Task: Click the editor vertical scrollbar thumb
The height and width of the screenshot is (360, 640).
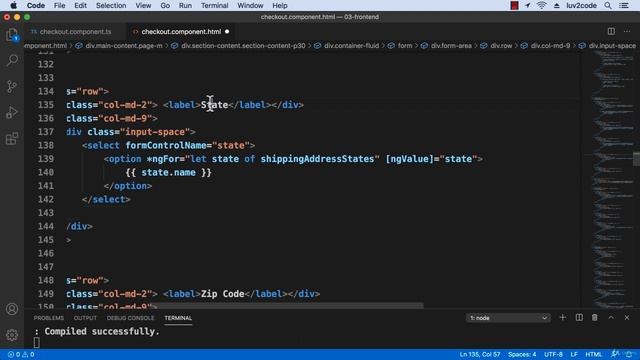Action: pos(636,159)
